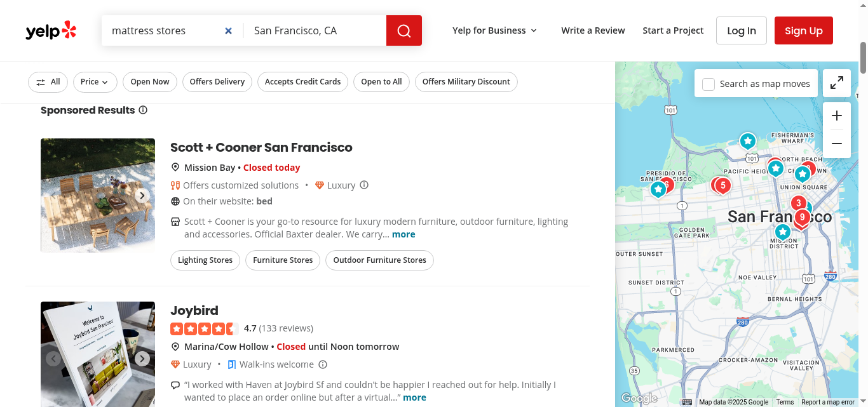This screenshot has height=407, width=868.
Task: Toggle the Offers Military Discount filter
Action: tap(466, 82)
